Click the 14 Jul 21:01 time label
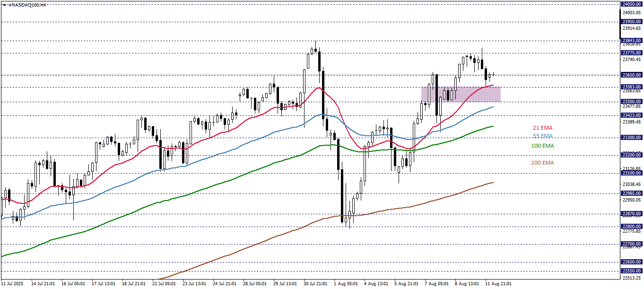Image resolution: width=644 pixels, height=289 pixels. [x=42, y=284]
